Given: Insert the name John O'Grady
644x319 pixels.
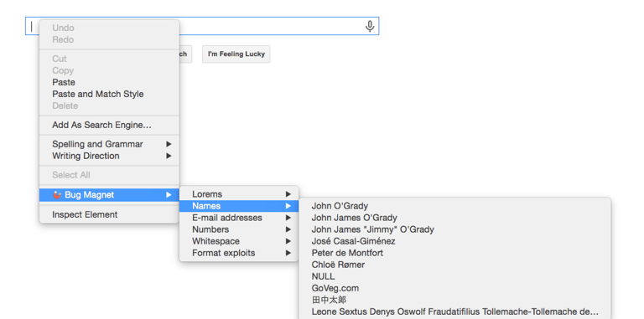Looking at the screenshot, I should click(454, 206).
